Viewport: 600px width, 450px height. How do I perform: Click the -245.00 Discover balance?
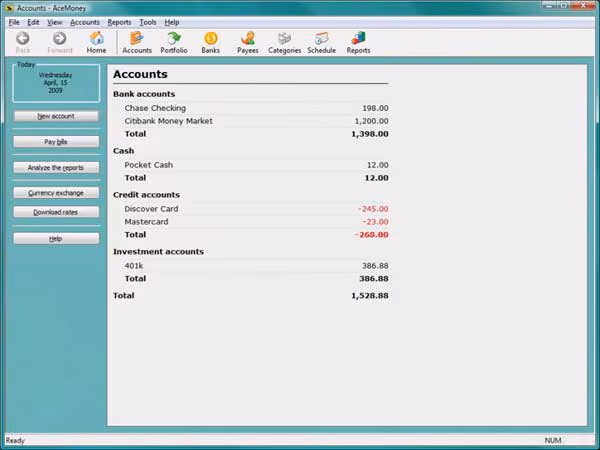pos(373,209)
